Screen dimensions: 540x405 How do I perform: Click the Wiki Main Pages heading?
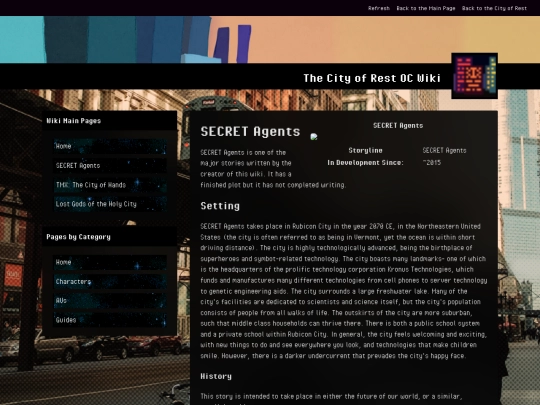point(74,121)
